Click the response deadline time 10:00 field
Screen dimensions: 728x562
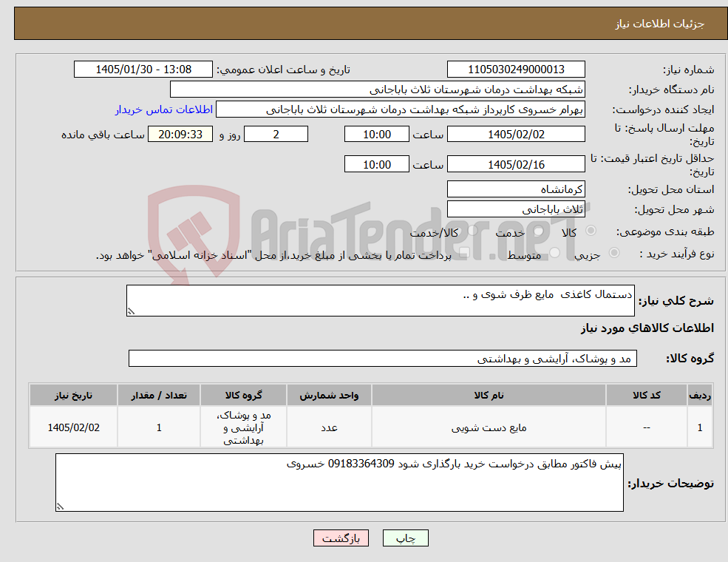click(376, 135)
